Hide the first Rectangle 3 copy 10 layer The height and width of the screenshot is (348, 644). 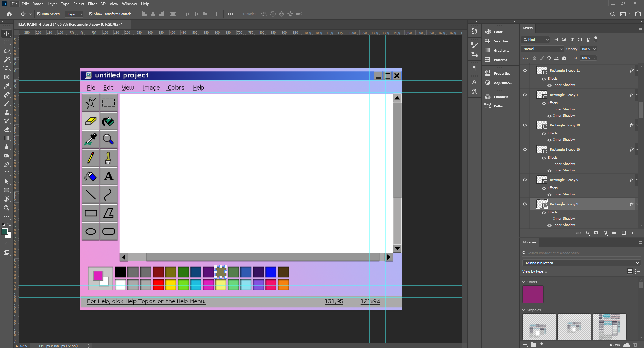(525, 125)
